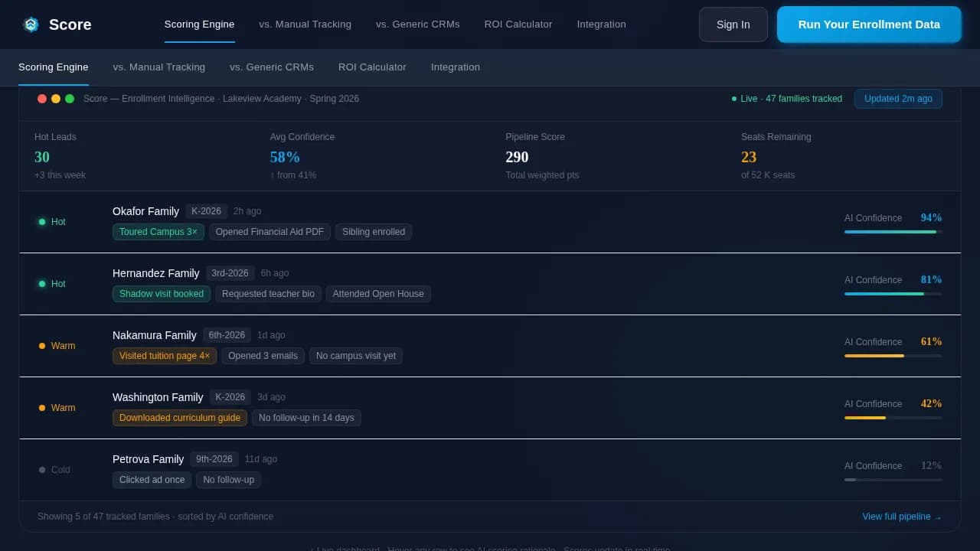Click the Run Your Enrollment Data button
The image size is (980, 551).
(x=869, y=24)
